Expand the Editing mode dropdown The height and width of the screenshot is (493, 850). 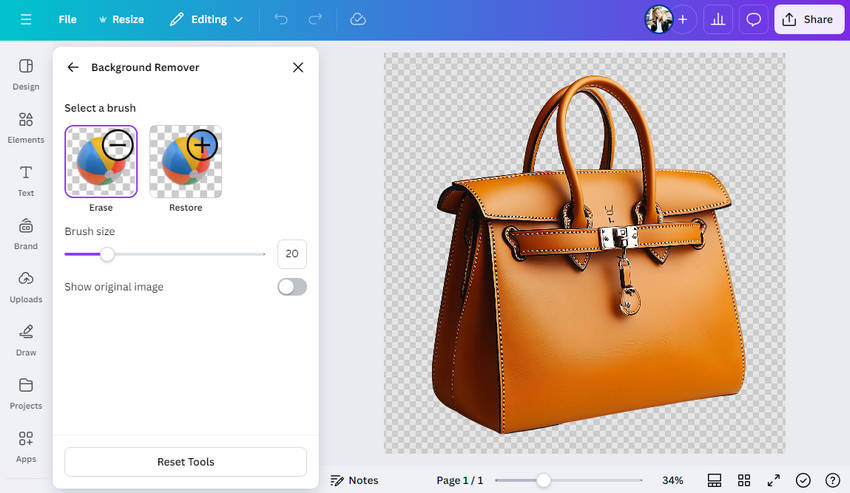pos(206,20)
